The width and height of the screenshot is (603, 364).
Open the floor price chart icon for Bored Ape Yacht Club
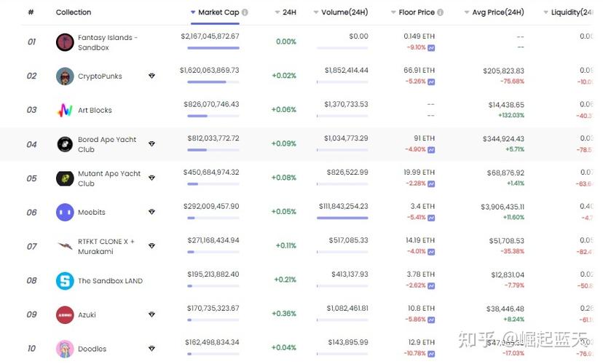(x=431, y=150)
